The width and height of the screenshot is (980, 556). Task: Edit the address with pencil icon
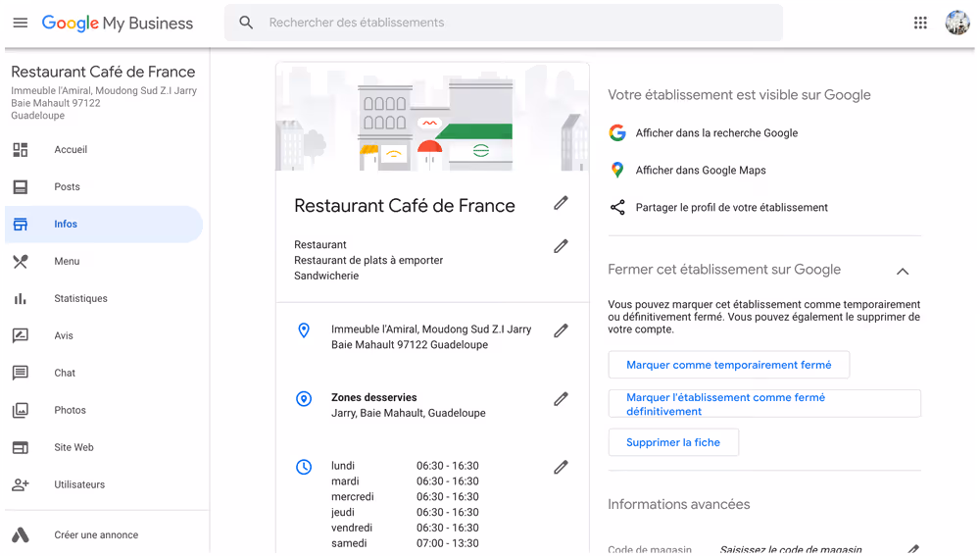point(561,330)
